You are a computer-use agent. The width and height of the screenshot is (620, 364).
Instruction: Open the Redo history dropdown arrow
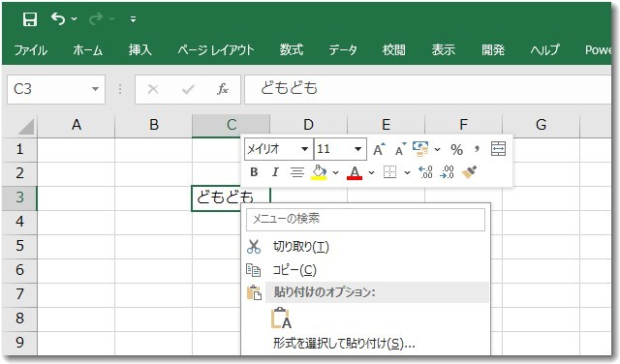point(112,18)
